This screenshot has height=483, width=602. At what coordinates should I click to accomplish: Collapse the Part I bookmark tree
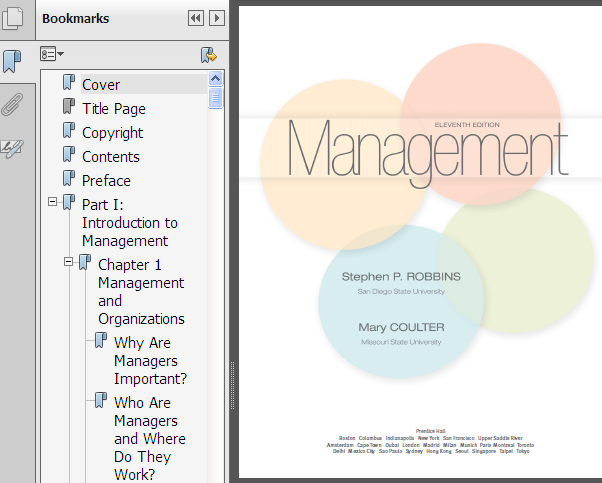(x=53, y=202)
